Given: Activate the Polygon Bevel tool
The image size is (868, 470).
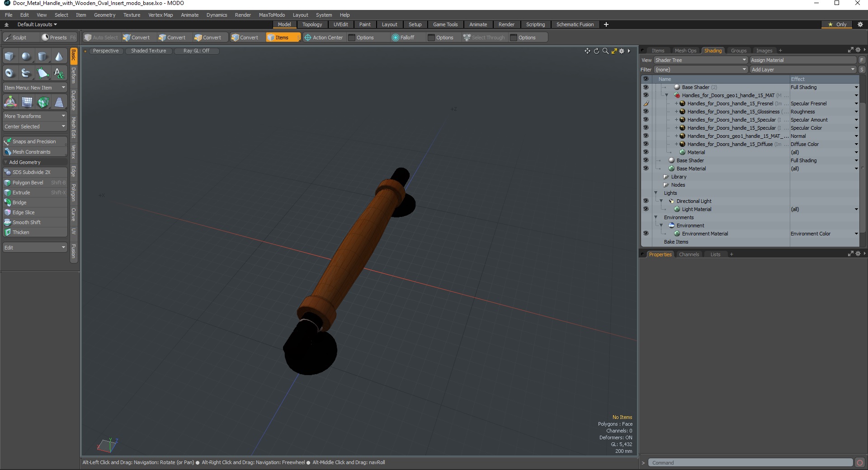Looking at the screenshot, I should click(x=35, y=183).
